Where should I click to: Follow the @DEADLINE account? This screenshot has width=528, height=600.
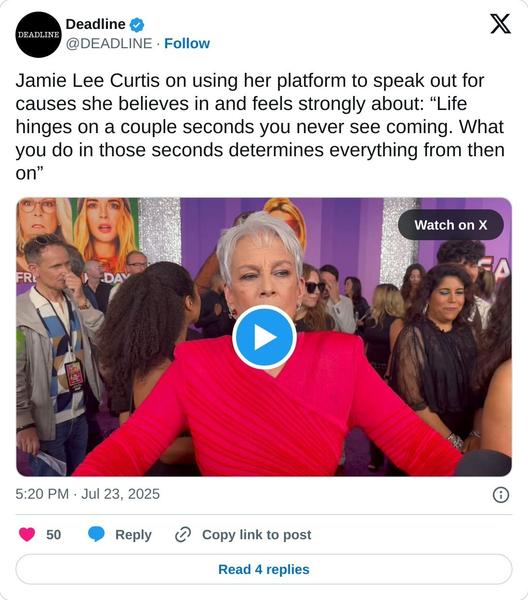(x=187, y=44)
